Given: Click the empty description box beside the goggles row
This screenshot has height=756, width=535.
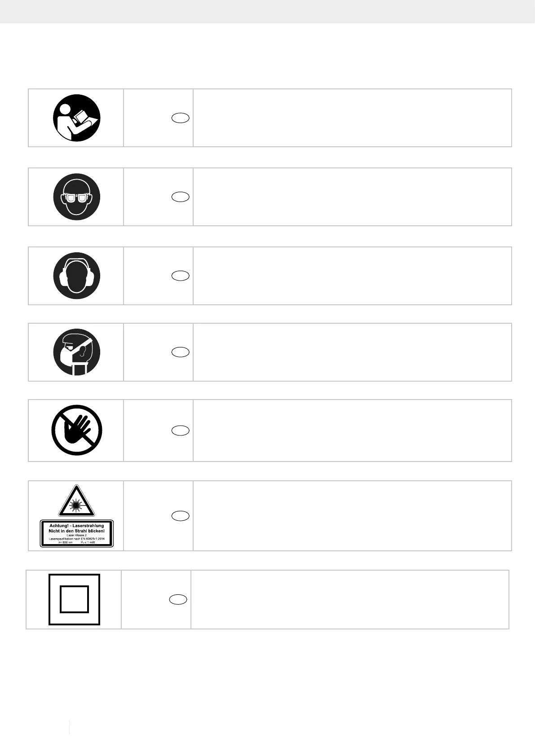Looking at the screenshot, I should pyautogui.click(x=352, y=197).
